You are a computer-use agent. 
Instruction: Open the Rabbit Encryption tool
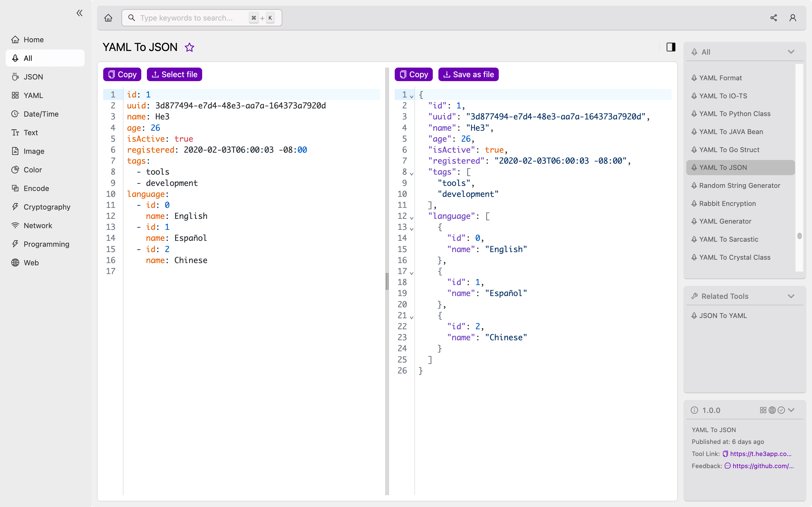[x=727, y=203]
